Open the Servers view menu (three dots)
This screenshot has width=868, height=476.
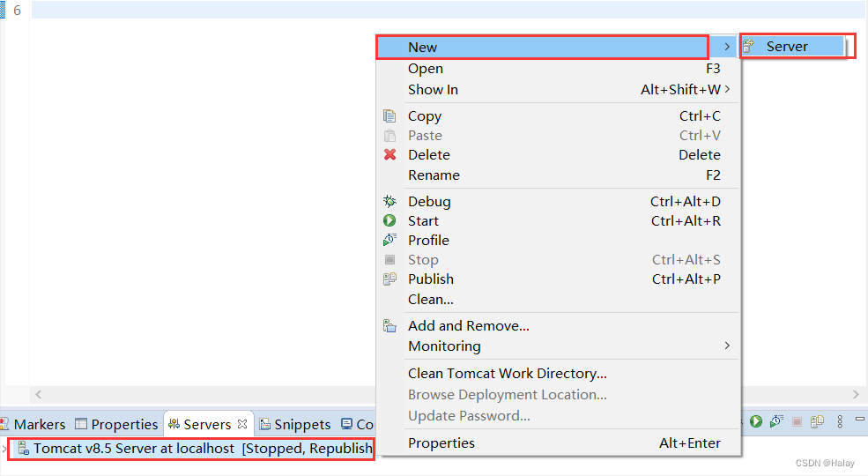(x=840, y=421)
